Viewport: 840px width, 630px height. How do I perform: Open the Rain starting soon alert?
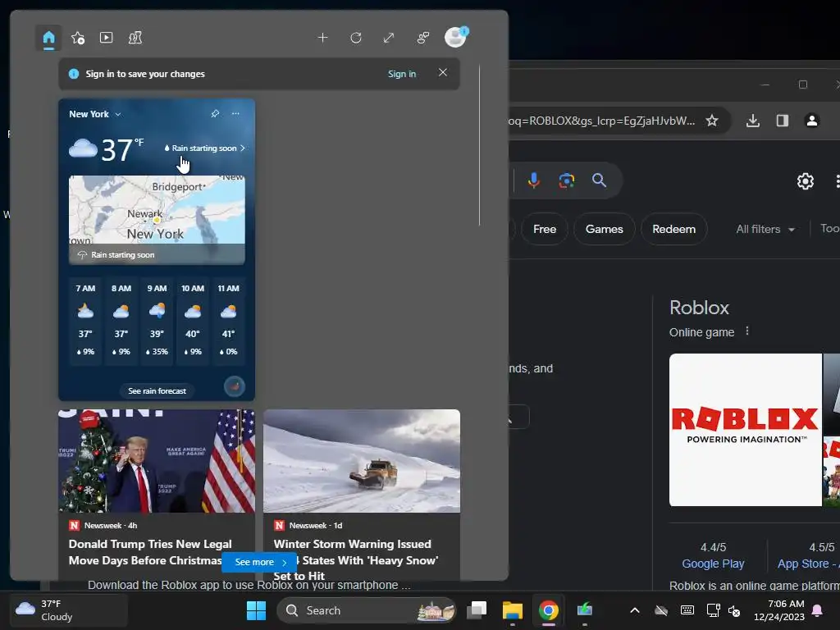[x=204, y=148]
